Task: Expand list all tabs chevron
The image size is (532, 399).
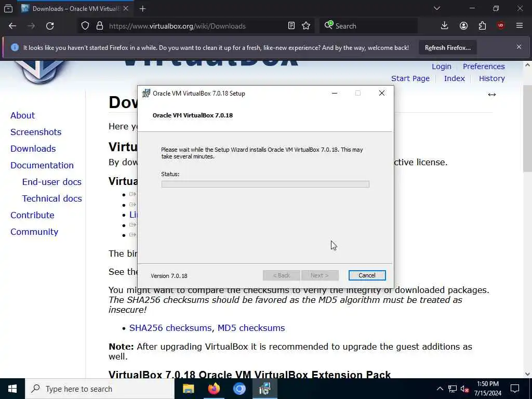Action: click(x=437, y=8)
